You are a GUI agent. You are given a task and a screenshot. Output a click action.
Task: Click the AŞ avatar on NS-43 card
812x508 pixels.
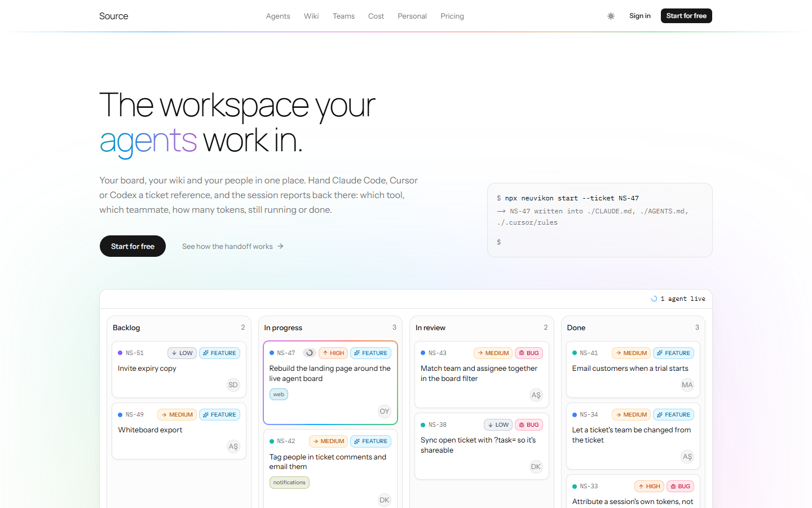pos(536,395)
